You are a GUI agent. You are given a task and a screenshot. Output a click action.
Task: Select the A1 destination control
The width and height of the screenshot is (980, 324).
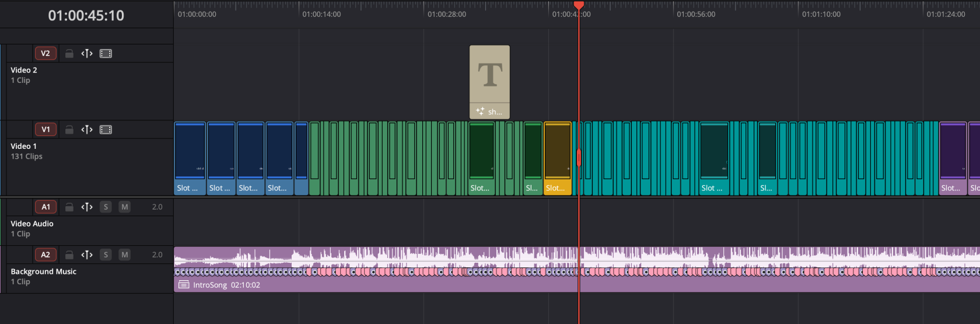click(x=45, y=207)
